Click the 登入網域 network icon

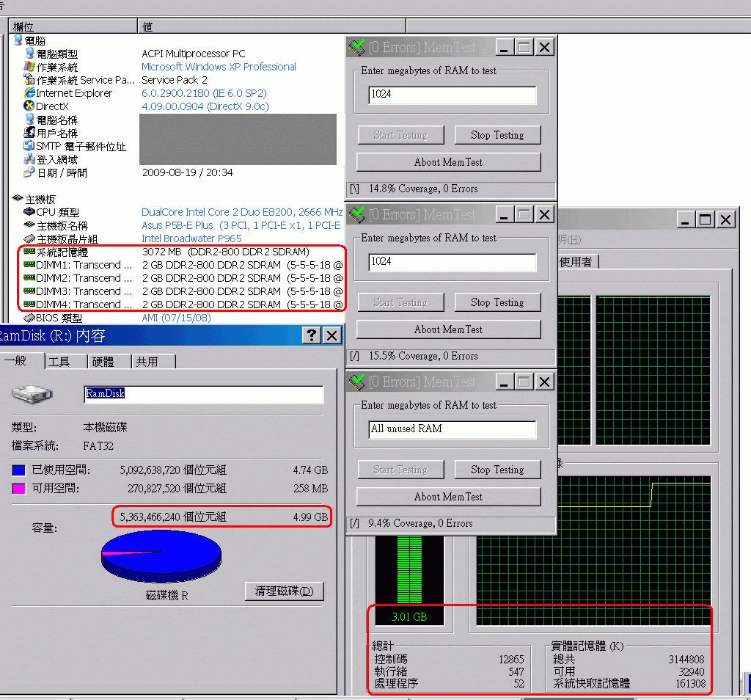[29, 159]
